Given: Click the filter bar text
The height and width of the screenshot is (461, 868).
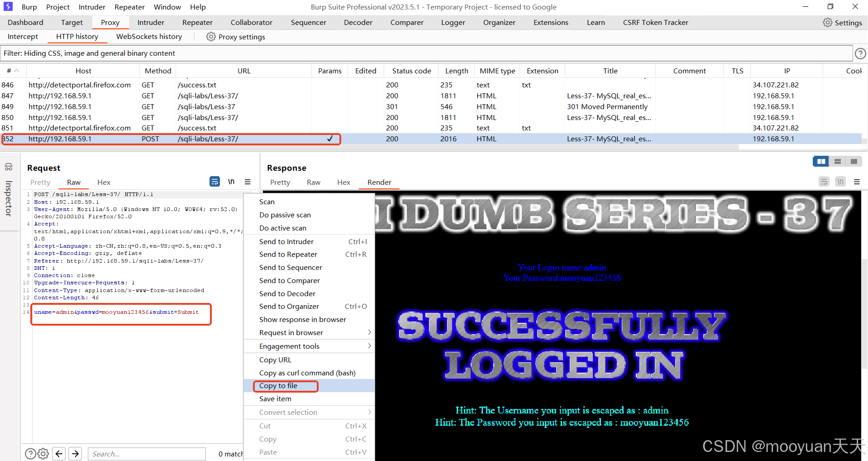Looking at the screenshot, I should pyautogui.click(x=89, y=53).
